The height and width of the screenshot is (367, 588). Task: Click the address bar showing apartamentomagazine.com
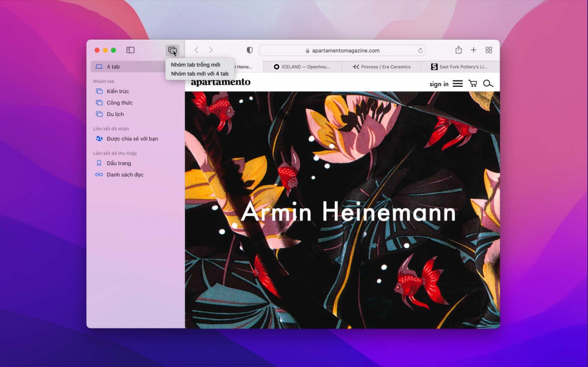click(x=342, y=51)
